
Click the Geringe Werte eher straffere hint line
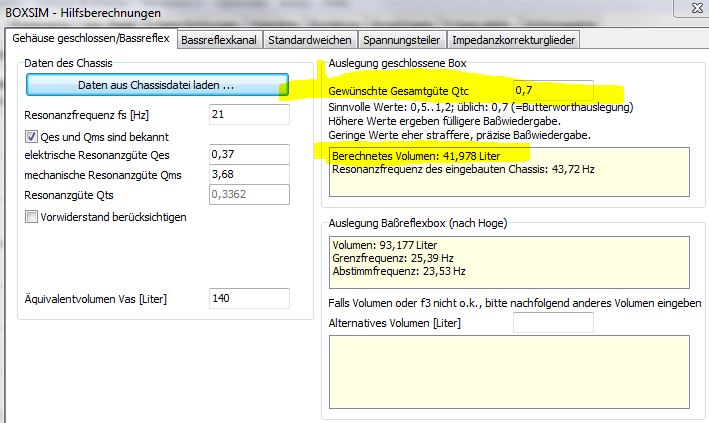[x=459, y=135]
